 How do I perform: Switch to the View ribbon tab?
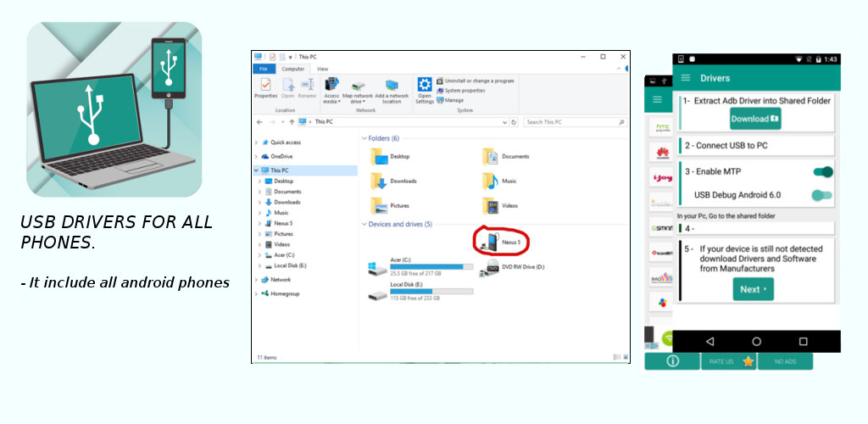tap(322, 70)
